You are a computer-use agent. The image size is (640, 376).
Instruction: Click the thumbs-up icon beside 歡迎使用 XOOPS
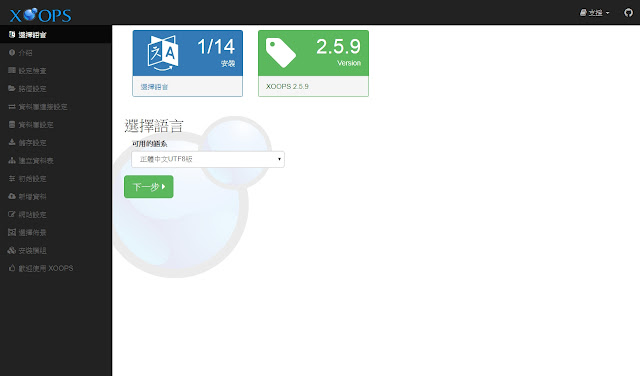[x=12, y=268]
